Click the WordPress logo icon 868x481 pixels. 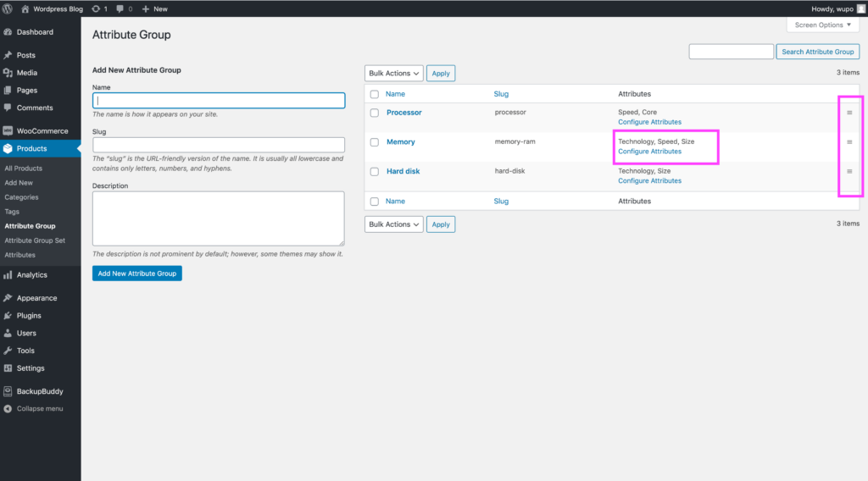[x=8, y=8]
